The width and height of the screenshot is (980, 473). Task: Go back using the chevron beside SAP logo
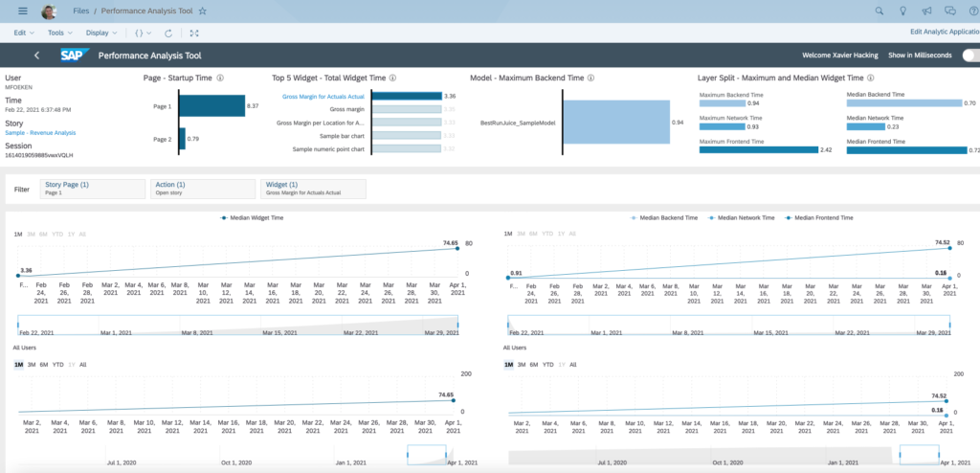pos(37,56)
